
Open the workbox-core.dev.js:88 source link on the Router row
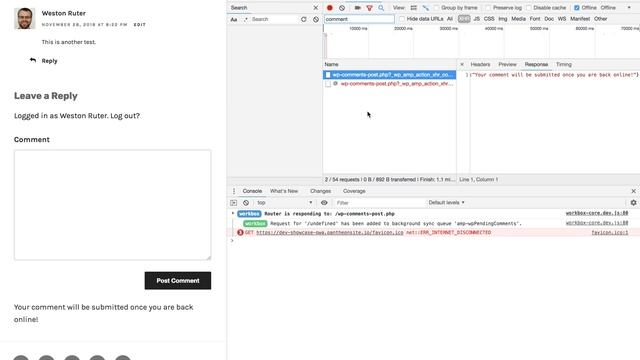coord(597,213)
